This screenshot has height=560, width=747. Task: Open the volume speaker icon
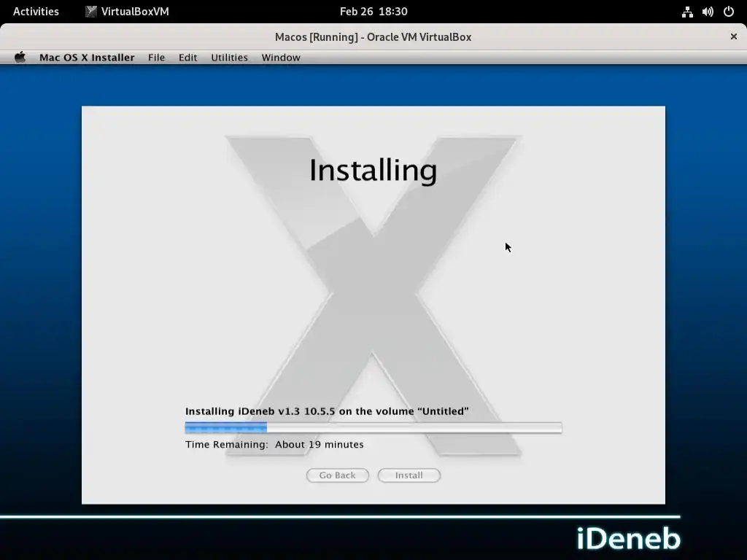coord(708,12)
